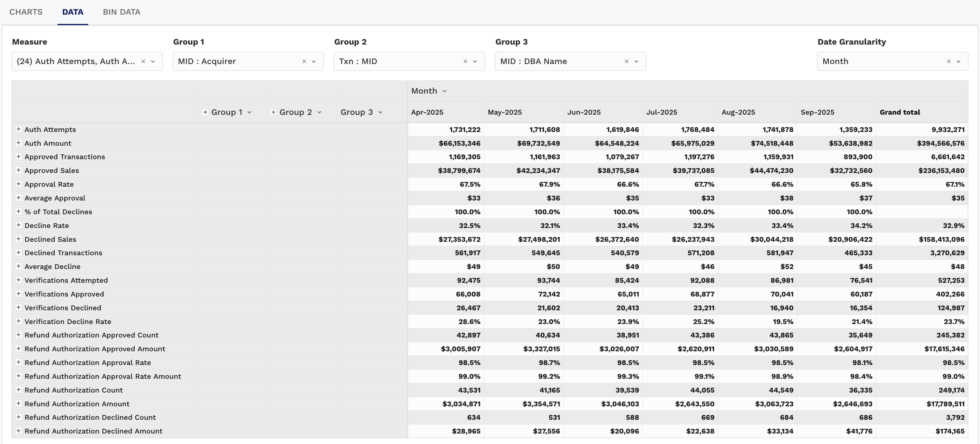This screenshot has height=444, width=980.
Task: Expand the Auth Attempts row
Action: pyautogui.click(x=18, y=129)
